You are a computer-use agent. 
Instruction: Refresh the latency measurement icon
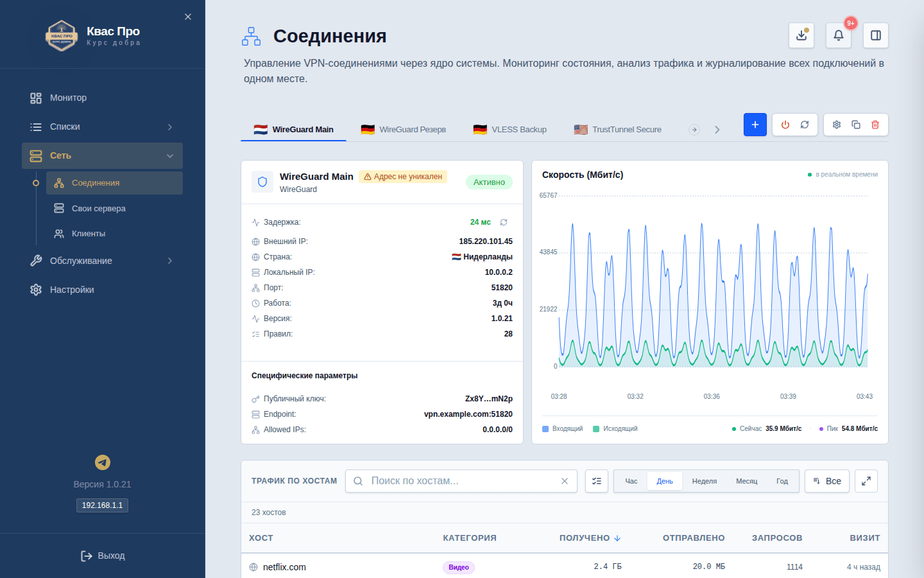(x=504, y=222)
